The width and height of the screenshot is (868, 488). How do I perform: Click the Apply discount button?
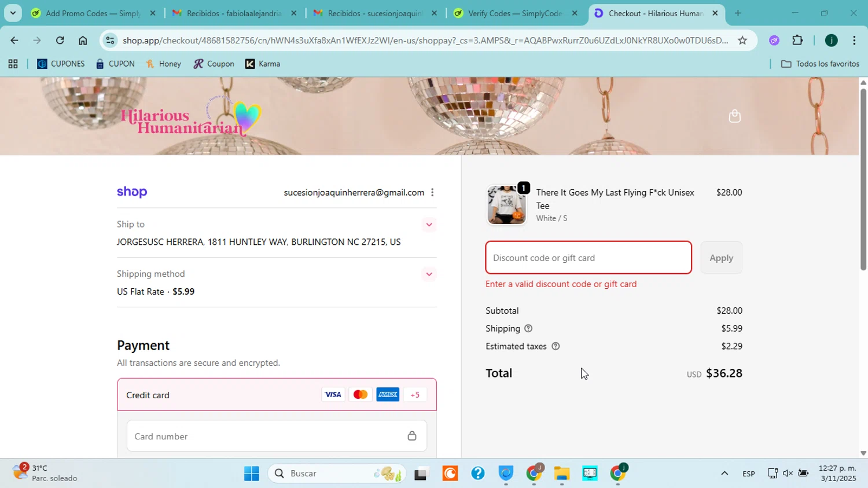point(721,258)
